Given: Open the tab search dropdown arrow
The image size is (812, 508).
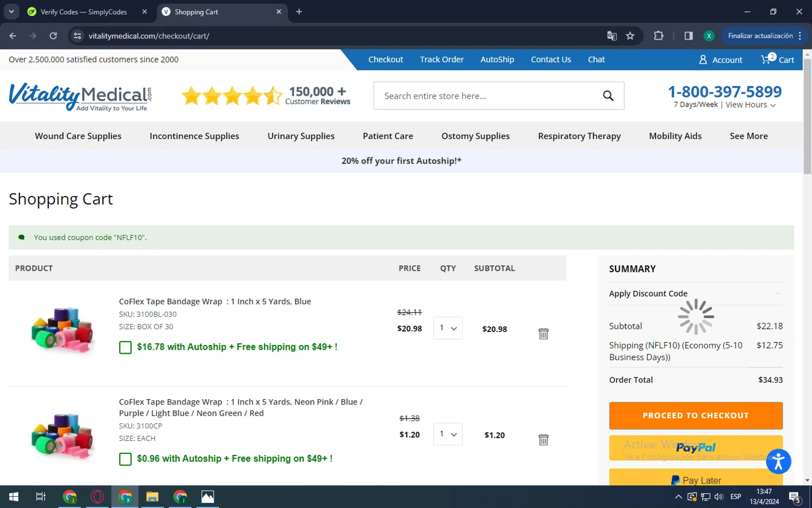Looking at the screenshot, I should point(11,11).
